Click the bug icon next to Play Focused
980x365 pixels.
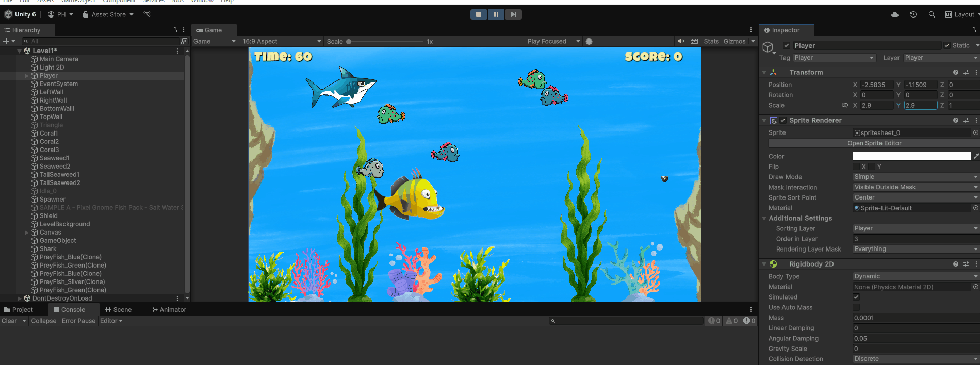pos(589,41)
